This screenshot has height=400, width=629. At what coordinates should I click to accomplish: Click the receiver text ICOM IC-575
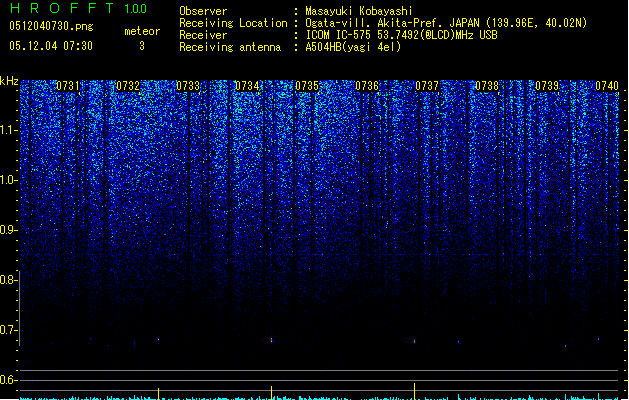click(x=339, y=35)
